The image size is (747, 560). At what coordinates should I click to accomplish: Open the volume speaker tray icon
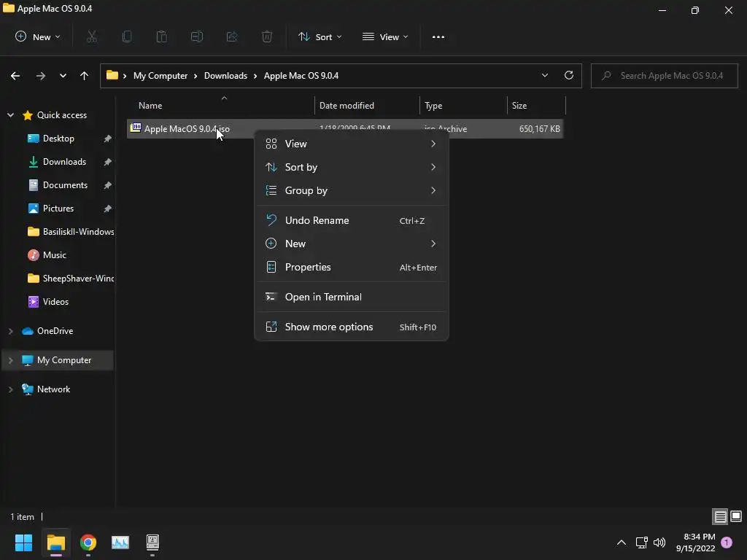[659, 542]
